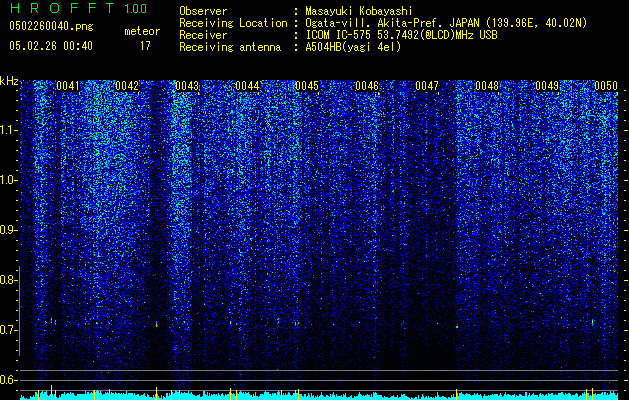Click the 'Receiver' field label

pos(203,35)
